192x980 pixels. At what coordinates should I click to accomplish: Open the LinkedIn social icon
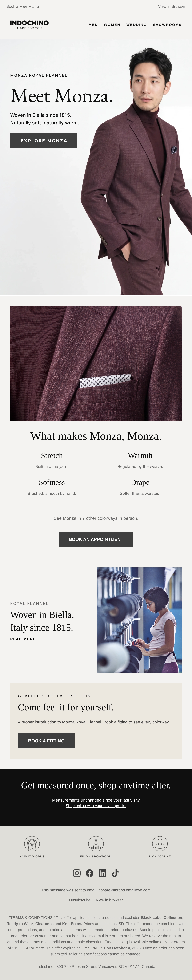[102, 873]
